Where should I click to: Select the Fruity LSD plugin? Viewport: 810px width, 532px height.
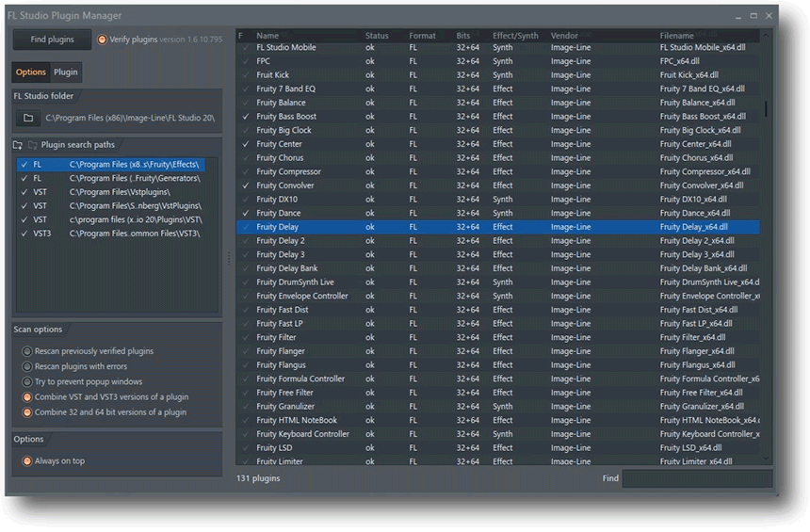coord(498,448)
